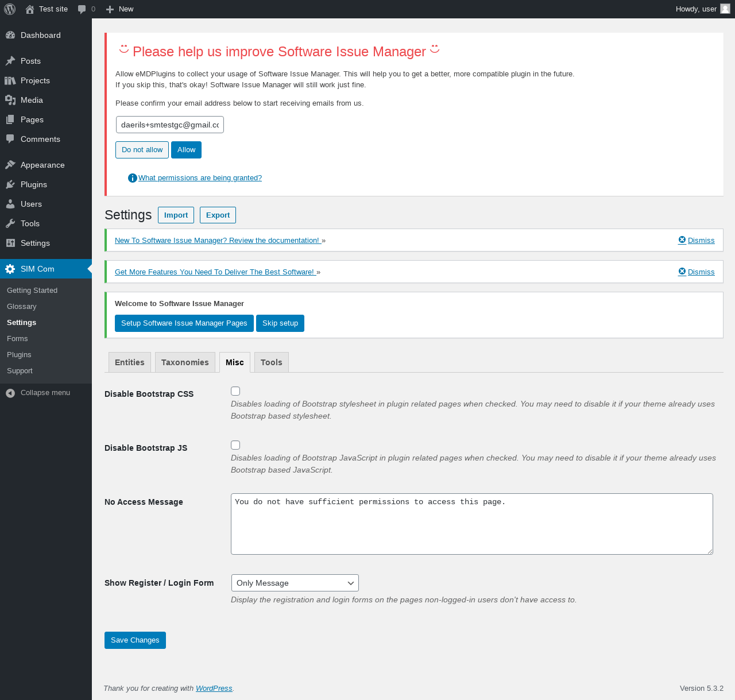Click Setup Software Issue Manager Pages button

[184, 323]
